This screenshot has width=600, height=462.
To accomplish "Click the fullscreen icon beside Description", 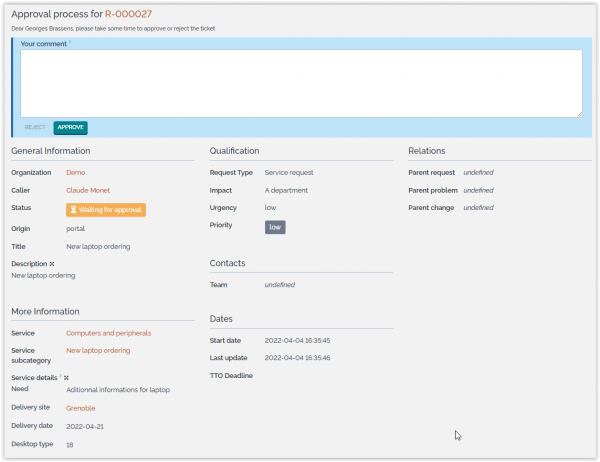I will [x=52, y=264].
